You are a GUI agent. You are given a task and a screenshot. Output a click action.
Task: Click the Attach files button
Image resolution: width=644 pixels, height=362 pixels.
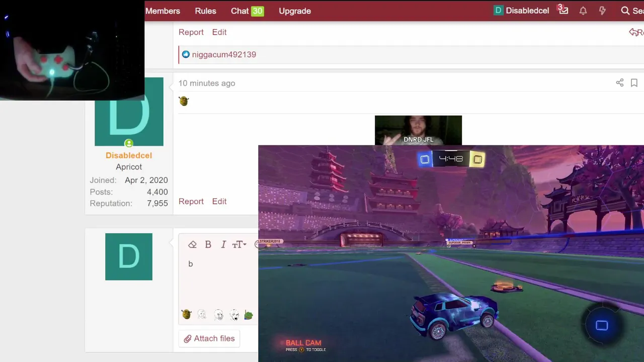(209, 338)
